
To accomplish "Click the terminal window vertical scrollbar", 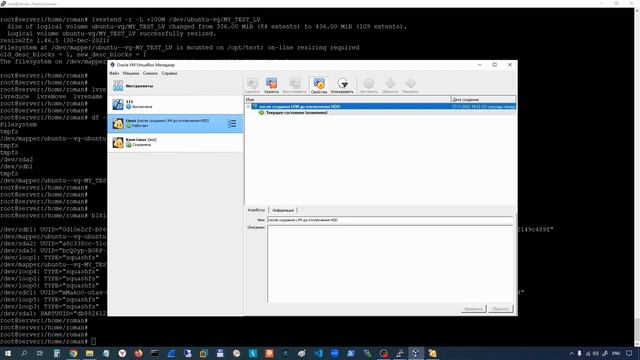I will (x=636, y=176).
